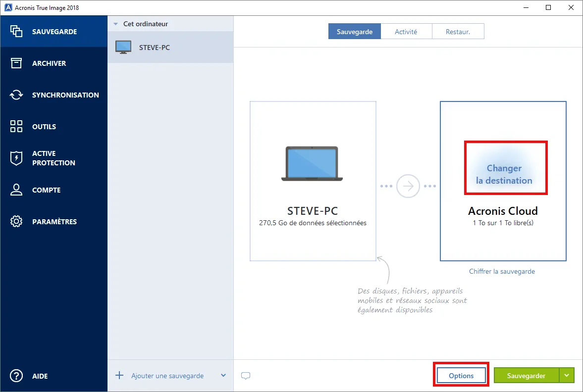Click the Synchronisation arrows icon
The width and height of the screenshot is (583, 392).
tap(16, 95)
